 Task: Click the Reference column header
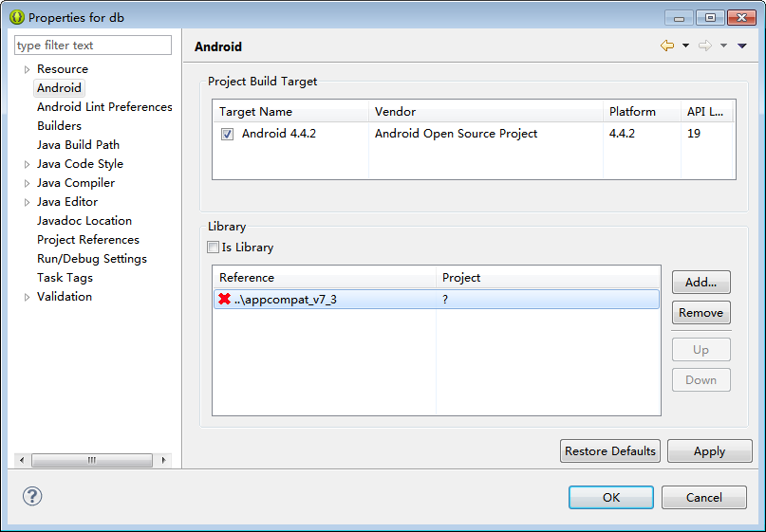[x=325, y=278]
